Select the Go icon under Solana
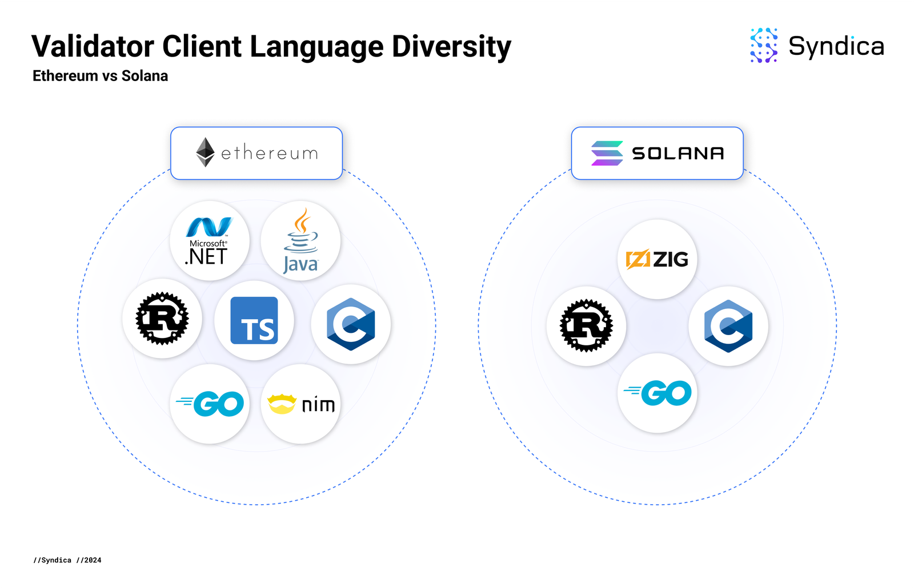Viewport: 914px width, 588px height. [x=657, y=393]
